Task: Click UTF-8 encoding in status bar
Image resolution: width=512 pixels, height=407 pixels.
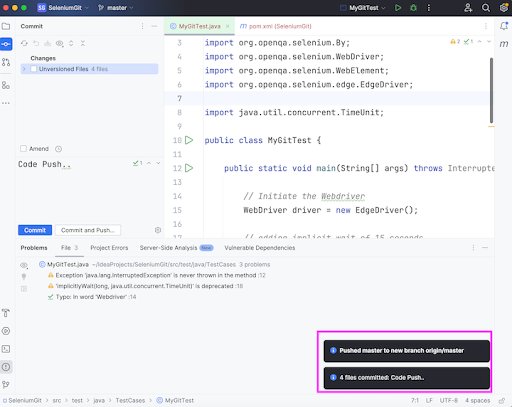Action: [448, 400]
